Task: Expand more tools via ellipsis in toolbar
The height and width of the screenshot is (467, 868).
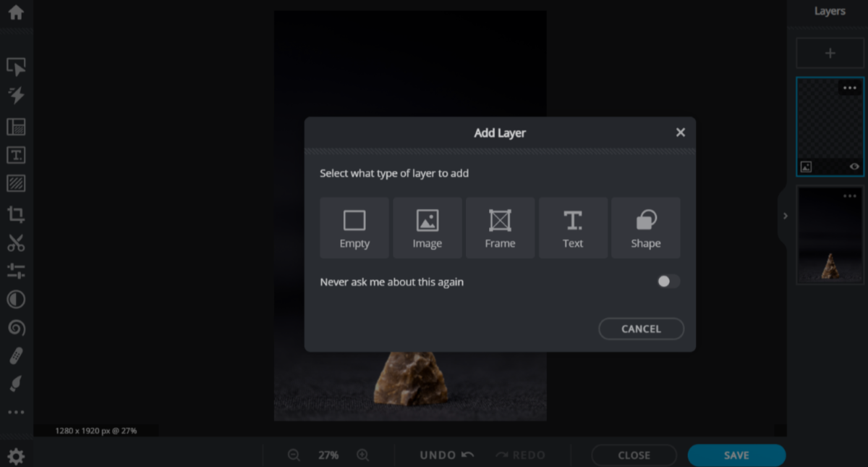Action: (16, 412)
